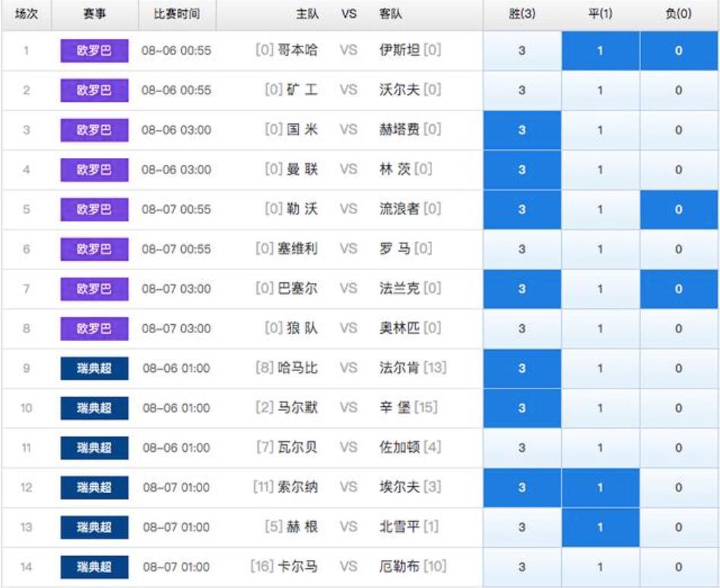Select loss (0) for 曼联 vs 林茨
Screen dimensions: 720x588
[679, 170]
